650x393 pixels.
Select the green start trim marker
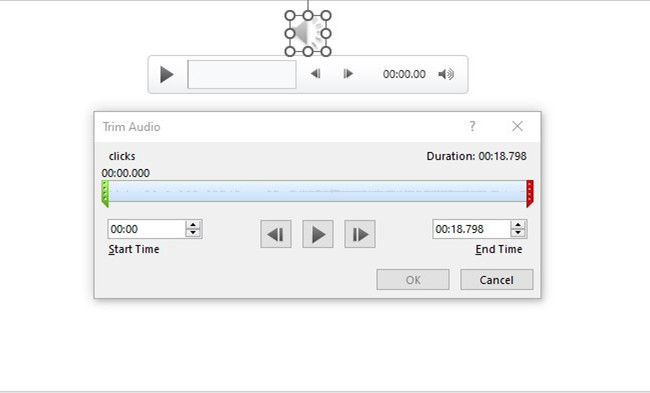[105, 194]
